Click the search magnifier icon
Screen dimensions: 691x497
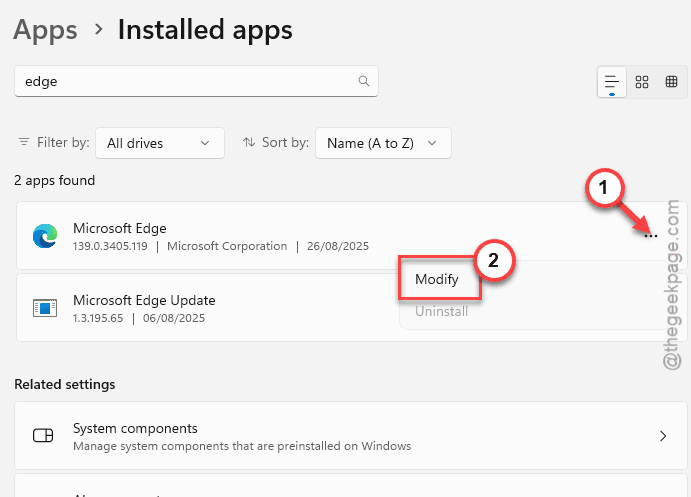pos(364,81)
